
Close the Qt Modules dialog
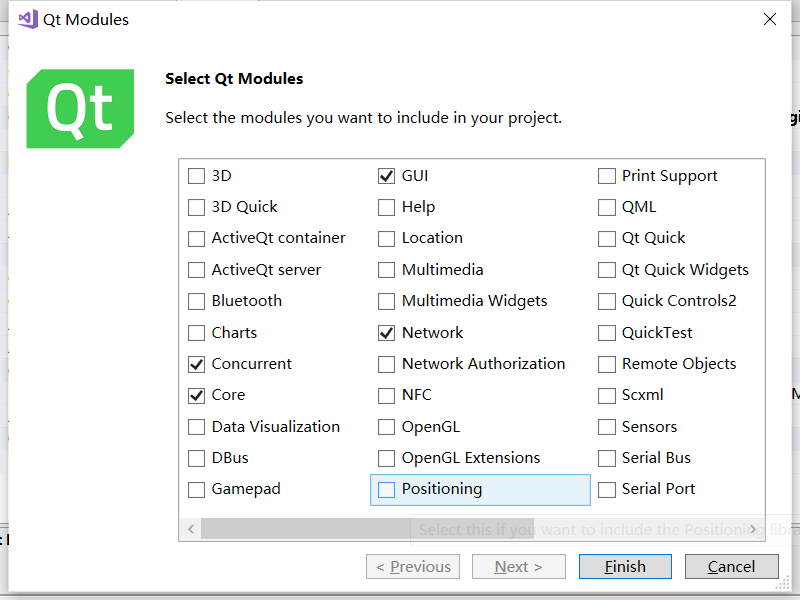pyautogui.click(x=769, y=19)
